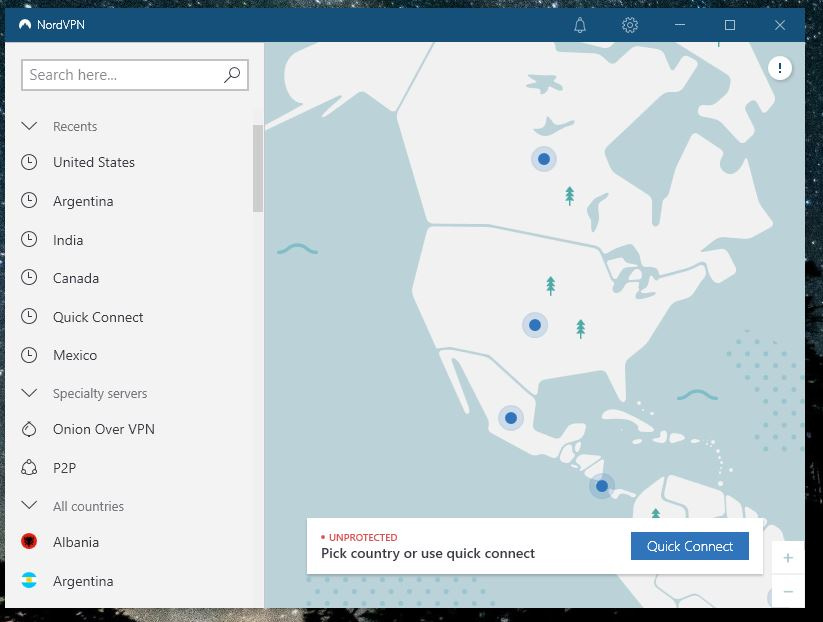Click the NordVPN logo in title bar
823x622 pixels.
tap(25, 25)
